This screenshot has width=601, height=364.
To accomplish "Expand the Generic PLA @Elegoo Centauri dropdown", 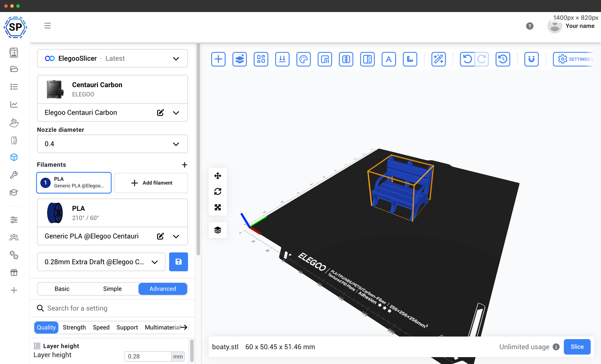I will click(x=176, y=236).
